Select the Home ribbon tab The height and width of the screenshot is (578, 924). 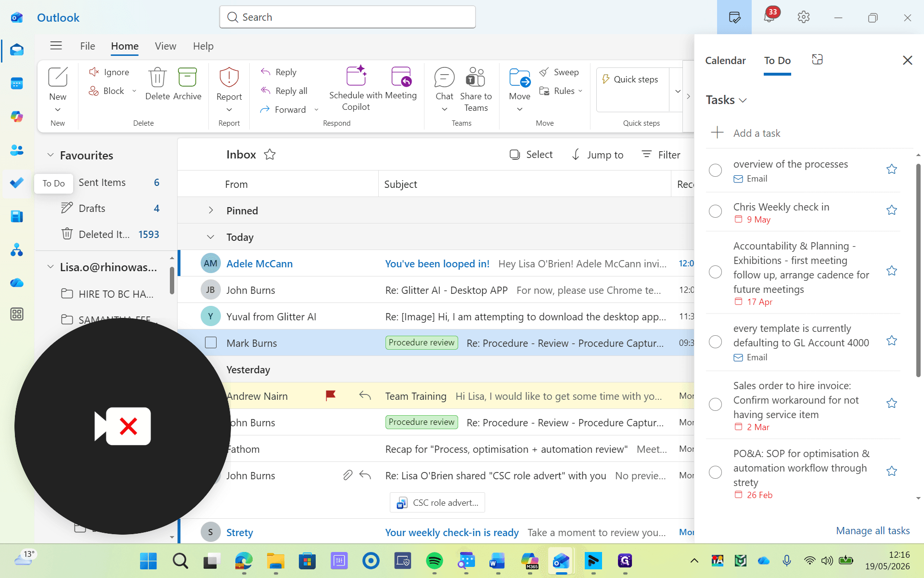125,46
